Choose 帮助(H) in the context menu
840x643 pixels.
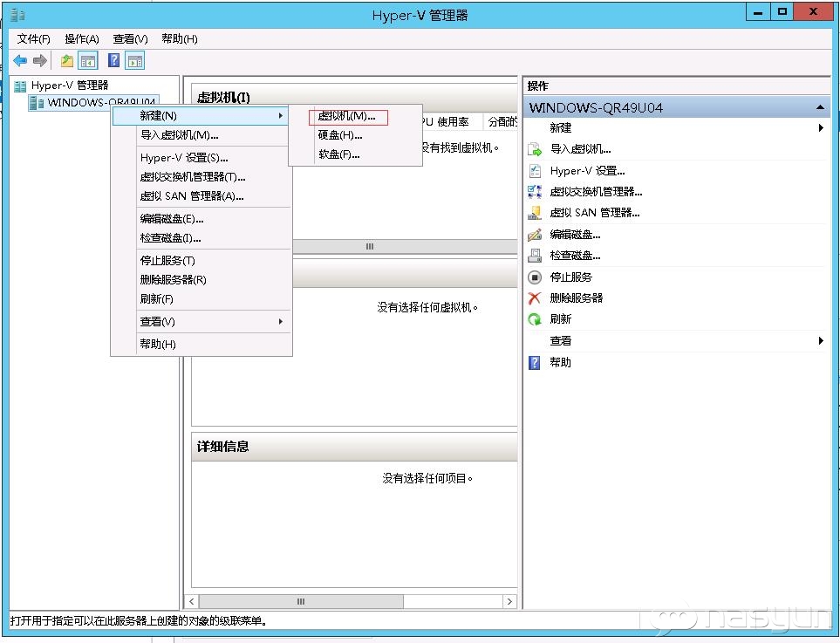(201, 344)
